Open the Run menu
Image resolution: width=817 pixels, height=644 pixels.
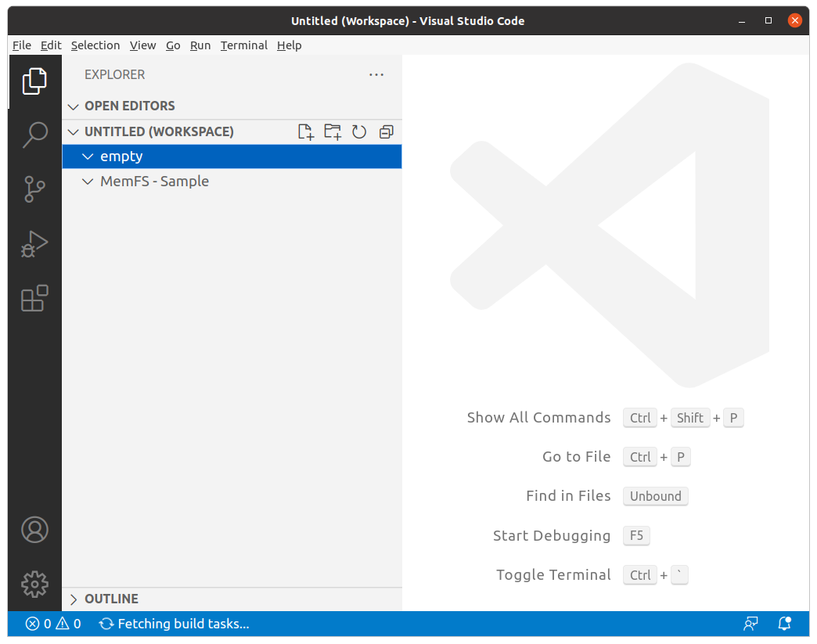200,45
